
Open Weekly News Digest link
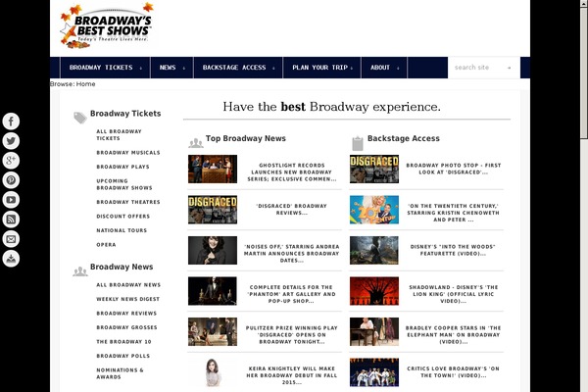click(x=127, y=299)
